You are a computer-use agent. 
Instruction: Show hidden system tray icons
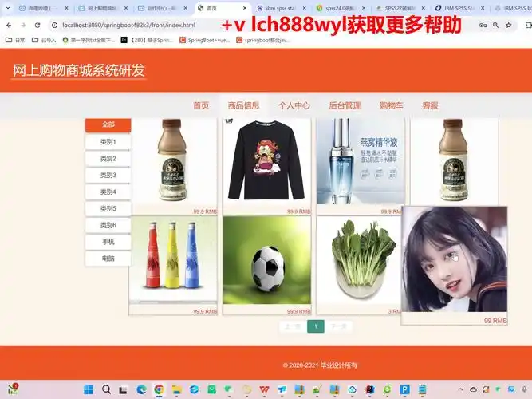(x=460, y=389)
